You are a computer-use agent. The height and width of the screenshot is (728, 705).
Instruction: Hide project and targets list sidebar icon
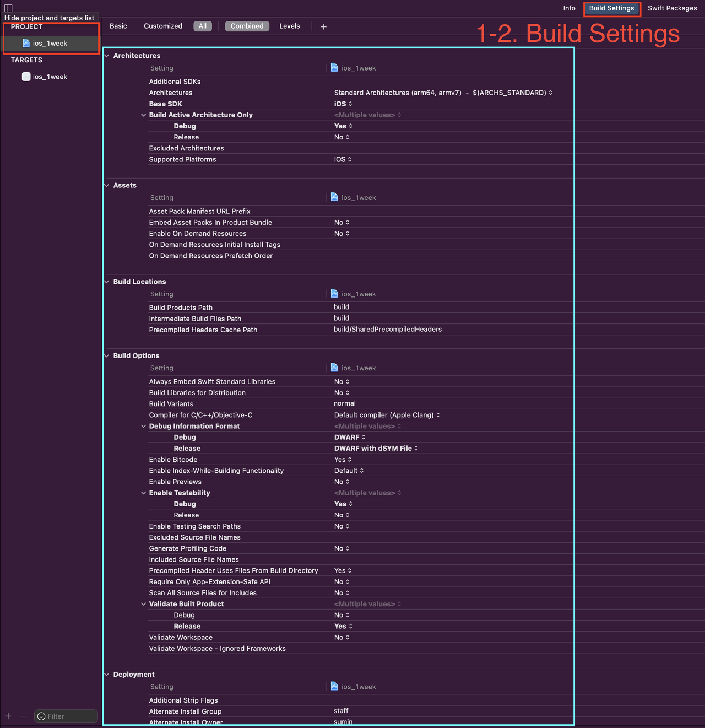8,8
